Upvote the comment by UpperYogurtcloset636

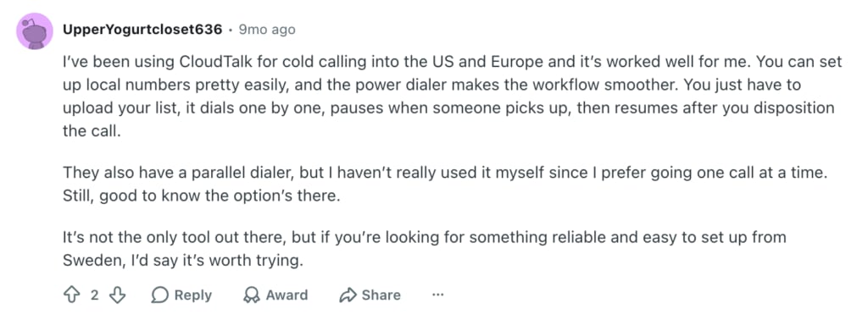72,295
